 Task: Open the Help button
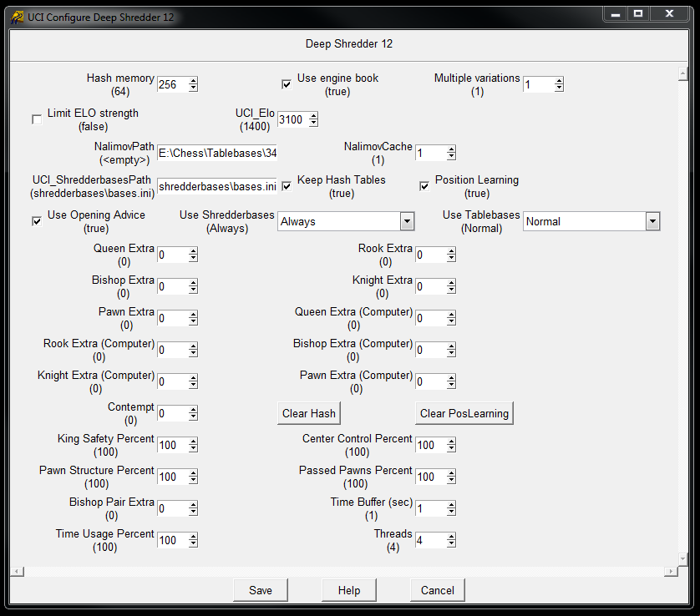pos(348,590)
